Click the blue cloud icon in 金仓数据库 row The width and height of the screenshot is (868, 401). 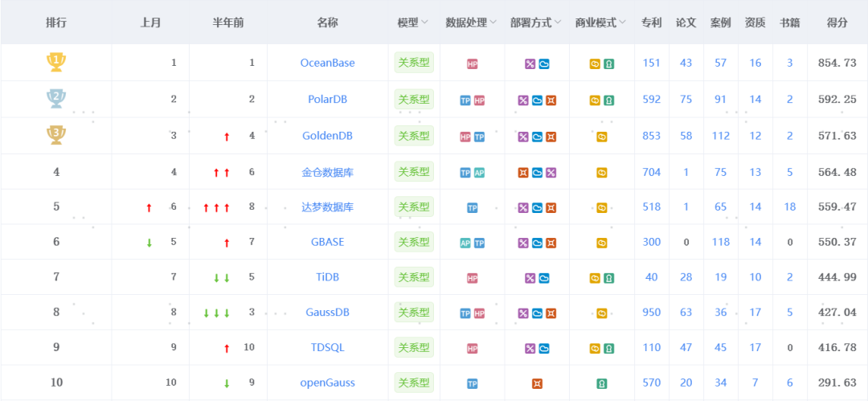click(537, 173)
